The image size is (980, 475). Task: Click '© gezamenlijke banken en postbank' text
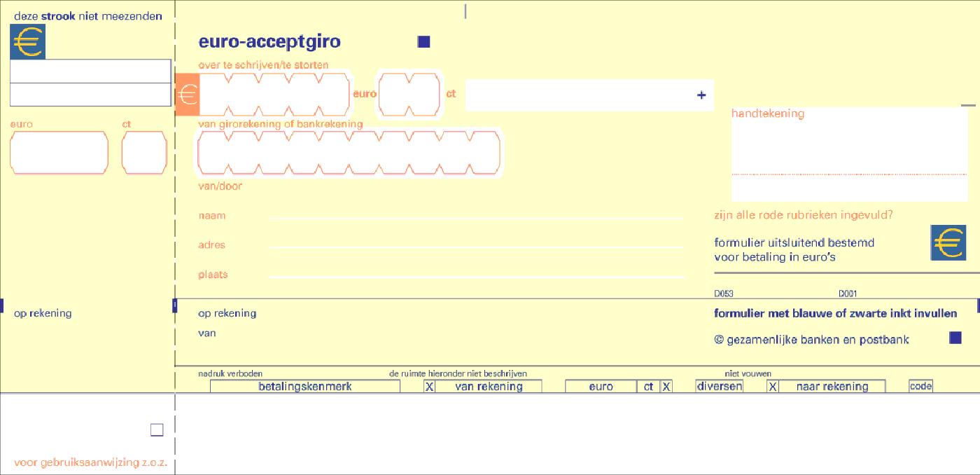coord(811,340)
